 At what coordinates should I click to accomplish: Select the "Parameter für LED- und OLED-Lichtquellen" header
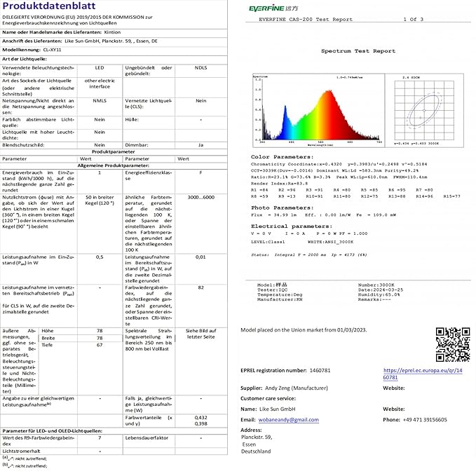[53, 430]
